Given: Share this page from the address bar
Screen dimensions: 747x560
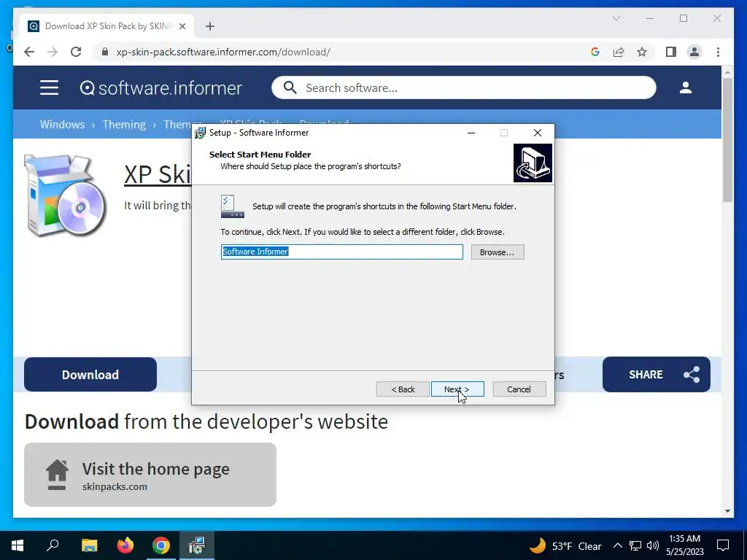Looking at the screenshot, I should point(619,52).
